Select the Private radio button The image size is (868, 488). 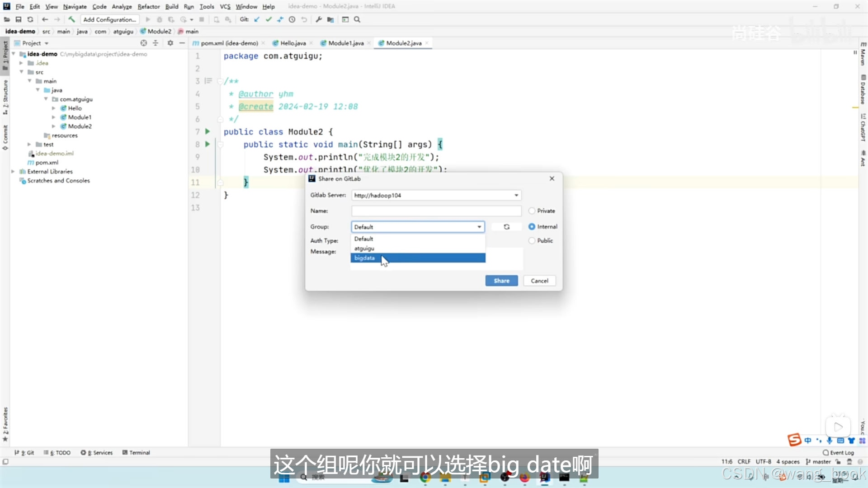coord(532,211)
